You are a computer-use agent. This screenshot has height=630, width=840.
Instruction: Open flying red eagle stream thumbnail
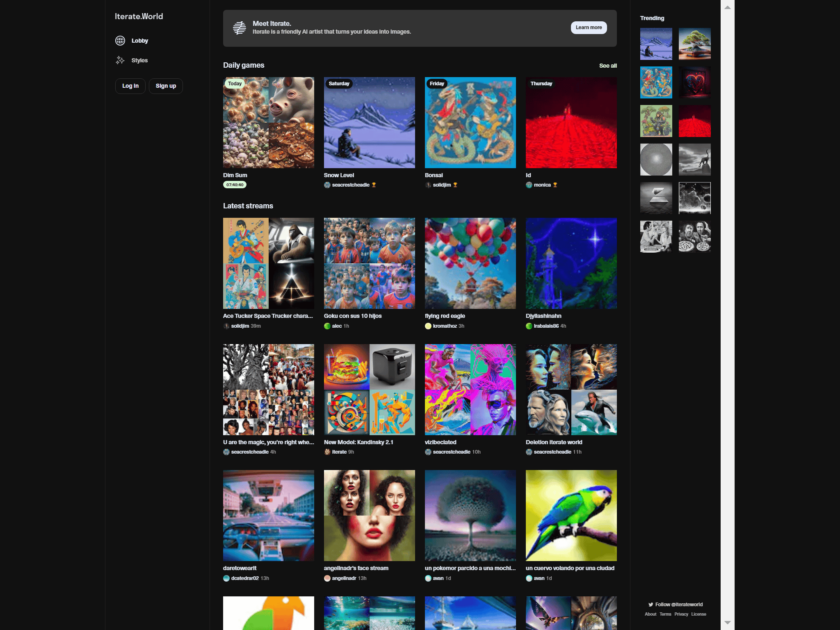470,263
